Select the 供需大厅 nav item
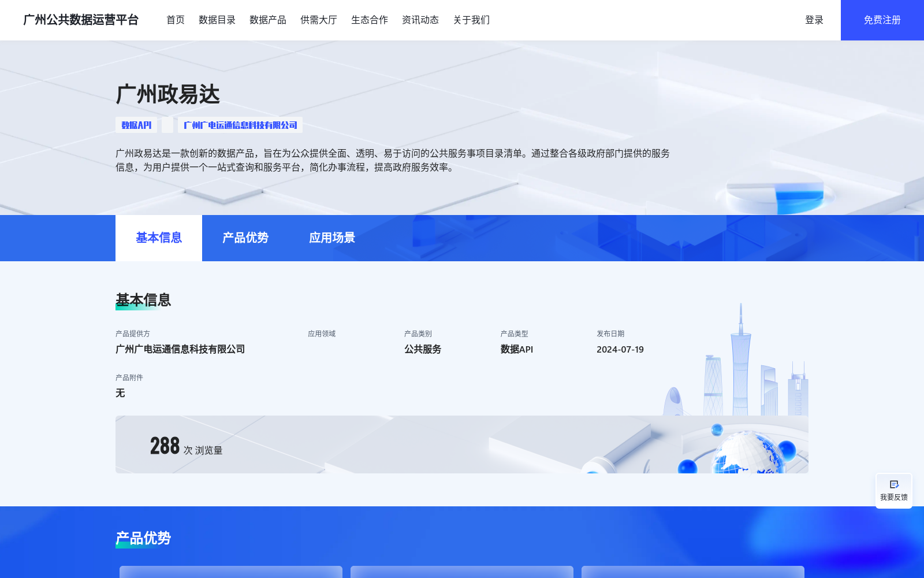Screen dimensions: 924x578 click(x=319, y=20)
